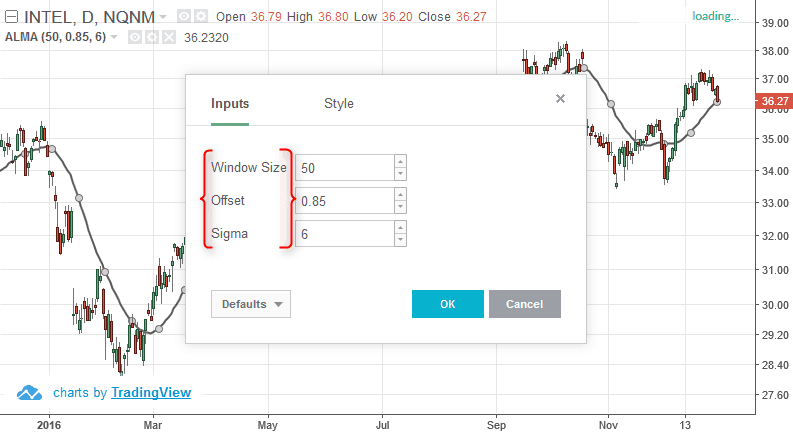Select the Inputs tab

[x=230, y=104]
